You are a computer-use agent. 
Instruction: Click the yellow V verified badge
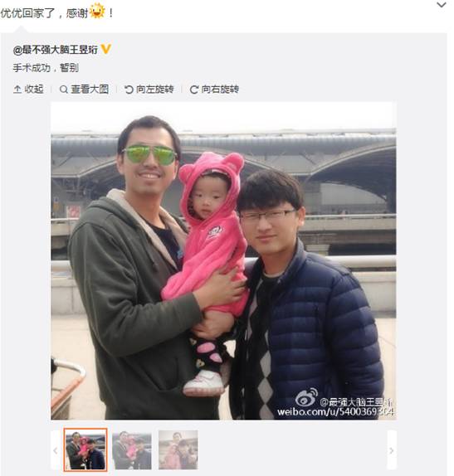105,49
